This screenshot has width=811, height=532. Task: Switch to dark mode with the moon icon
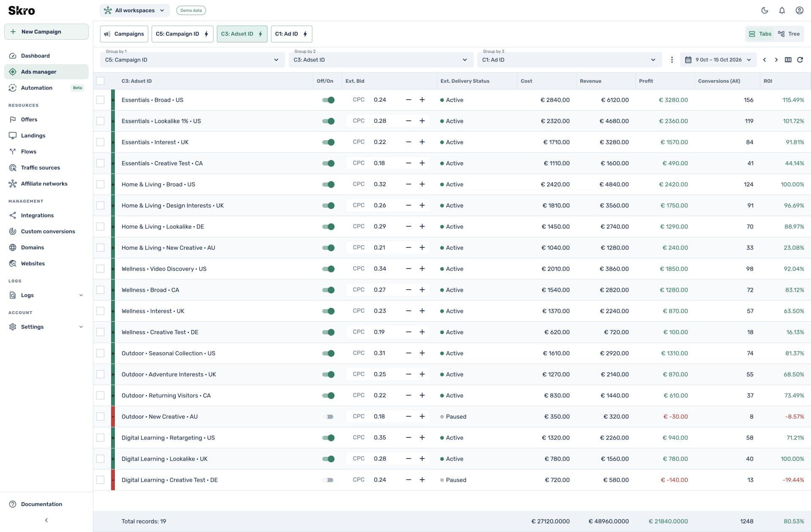pyautogui.click(x=765, y=11)
